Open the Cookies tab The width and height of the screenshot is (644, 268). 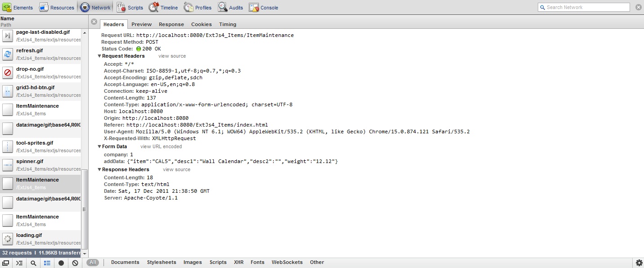[x=201, y=24]
